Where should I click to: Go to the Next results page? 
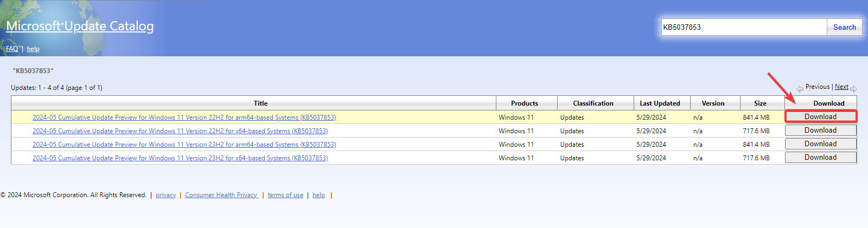tap(841, 87)
